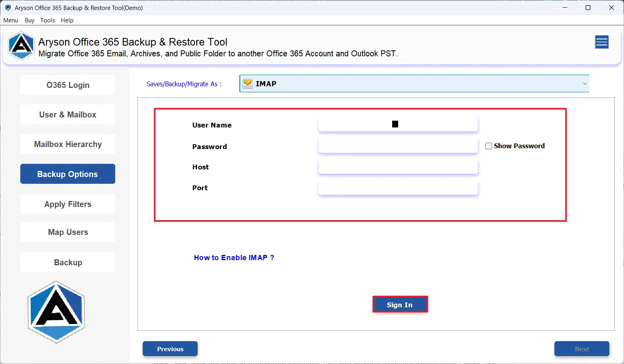The height and width of the screenshot is (364, 624).
Task: Focus the Host input field
Action: [x=398, y=167]
